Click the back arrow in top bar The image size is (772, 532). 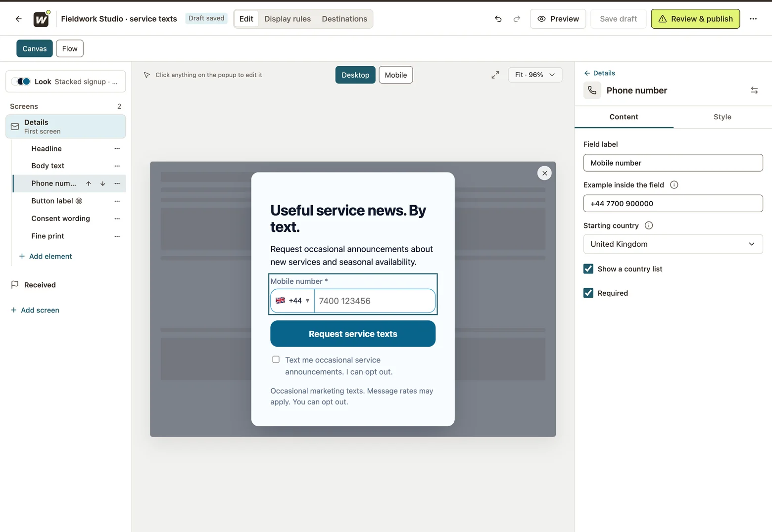click(x=19, y=19)
